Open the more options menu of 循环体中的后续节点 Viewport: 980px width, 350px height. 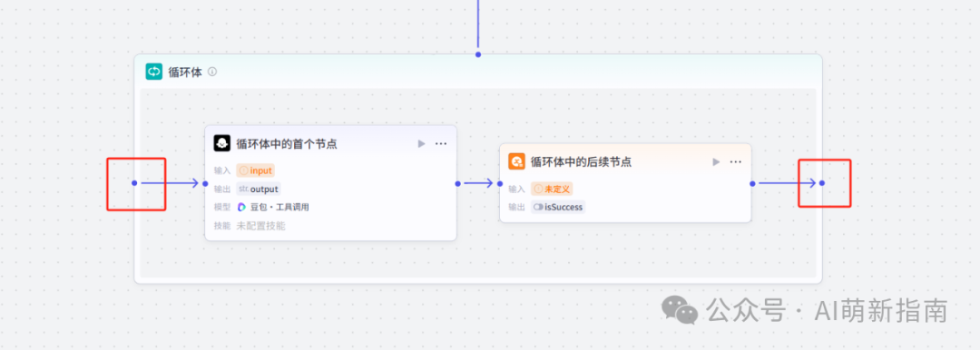click(x=736, y=162)
